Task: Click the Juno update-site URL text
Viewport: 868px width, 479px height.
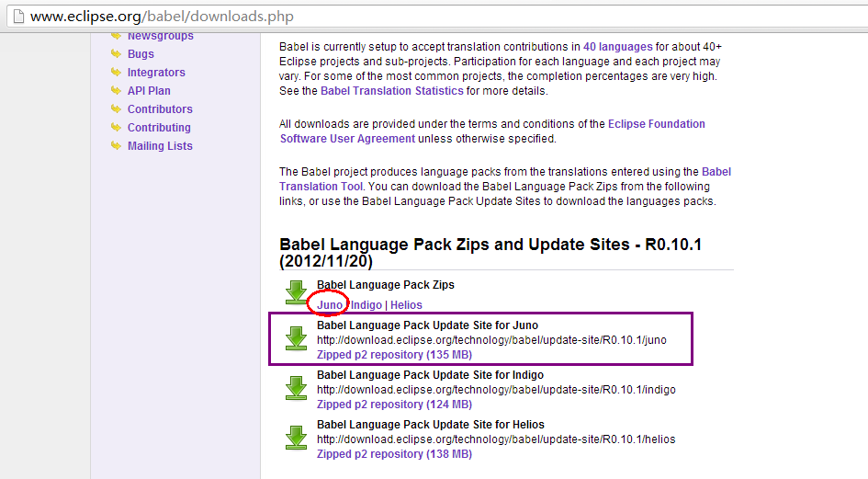Action: 491,340
